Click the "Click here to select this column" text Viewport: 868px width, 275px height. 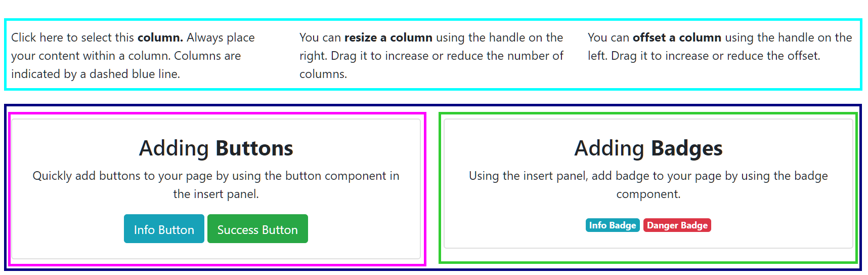(73, 37)
